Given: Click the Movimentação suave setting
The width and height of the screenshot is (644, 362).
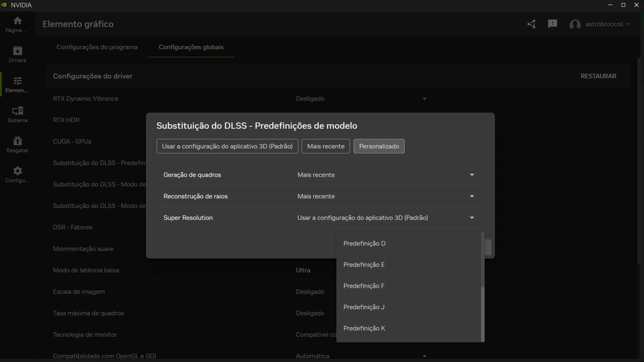Looking at the screenshot, I should click(x=83, y=249).
